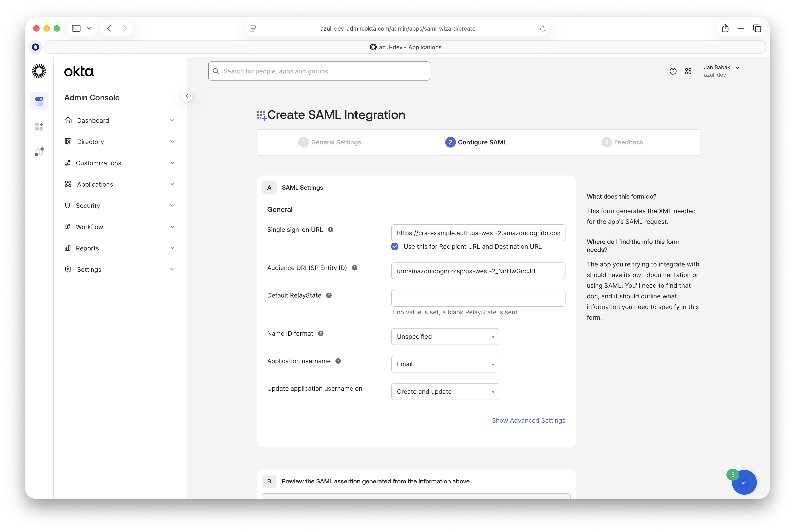The width and height of the screenshot is (795, 532).
Task: Click the help question mark icon in header
Action: (673, 71)
